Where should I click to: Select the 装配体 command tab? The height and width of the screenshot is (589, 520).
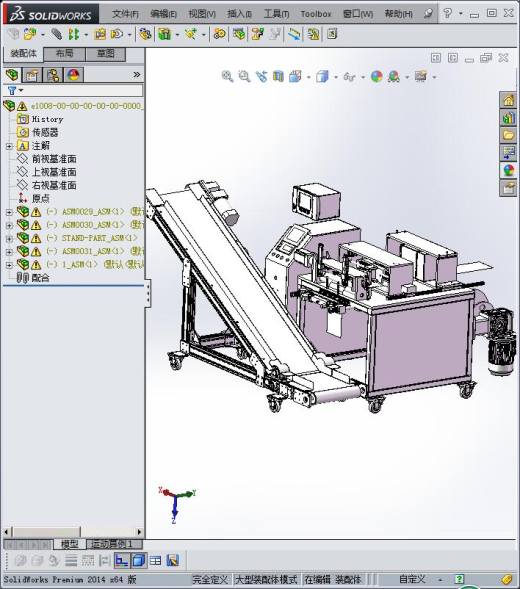[x=23, y=53]
